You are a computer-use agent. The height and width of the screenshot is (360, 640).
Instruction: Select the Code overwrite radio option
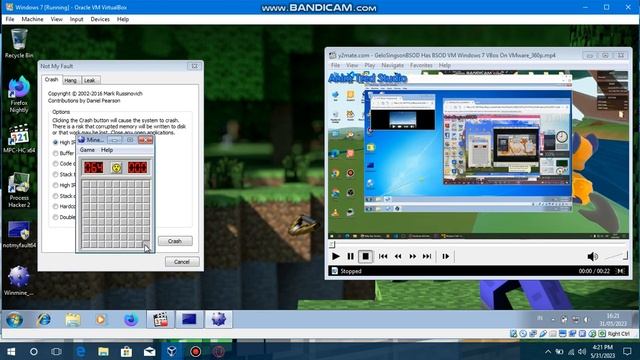[56, 164]
